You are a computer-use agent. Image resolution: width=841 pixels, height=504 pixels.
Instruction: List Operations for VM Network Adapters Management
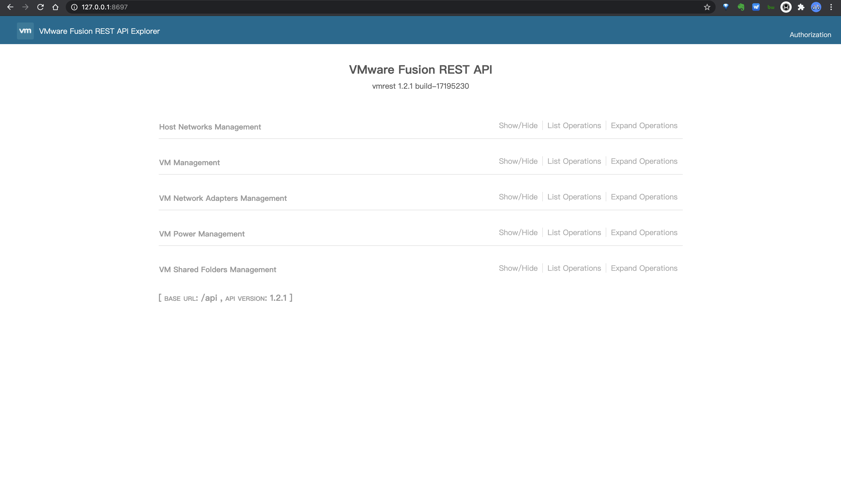point(574,197)
